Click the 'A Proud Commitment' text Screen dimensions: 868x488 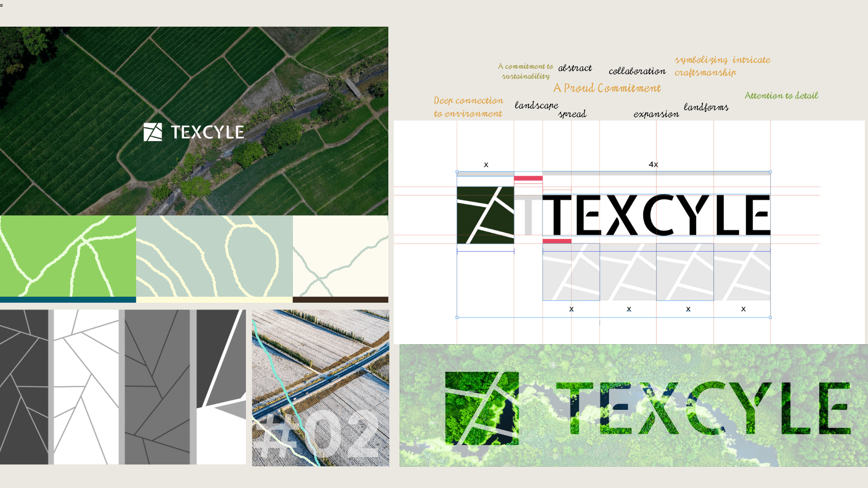(x=607, y=88)
